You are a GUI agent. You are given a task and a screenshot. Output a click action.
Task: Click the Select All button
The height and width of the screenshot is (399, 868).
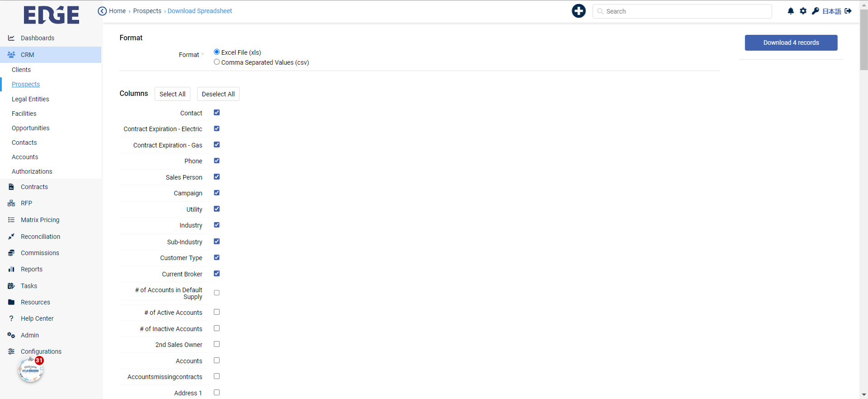(172, 94)
